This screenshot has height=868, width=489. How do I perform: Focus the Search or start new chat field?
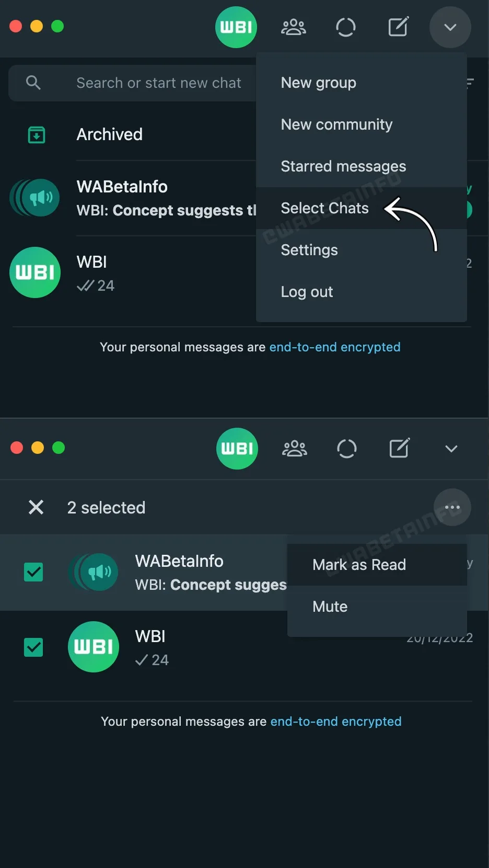pos(132,83)
